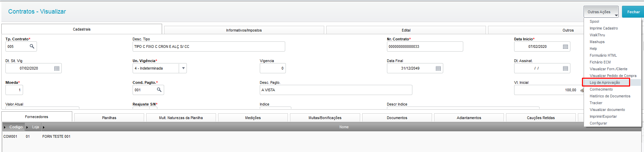Select Visualizar Pedido de Compra

(612, 76)
